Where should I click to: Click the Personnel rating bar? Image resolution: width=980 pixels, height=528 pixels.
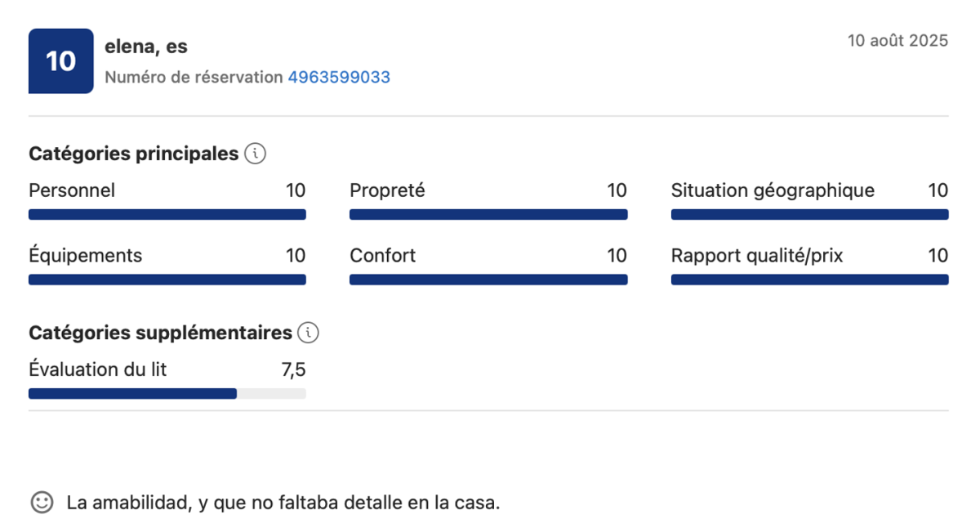tap(167, 214)
